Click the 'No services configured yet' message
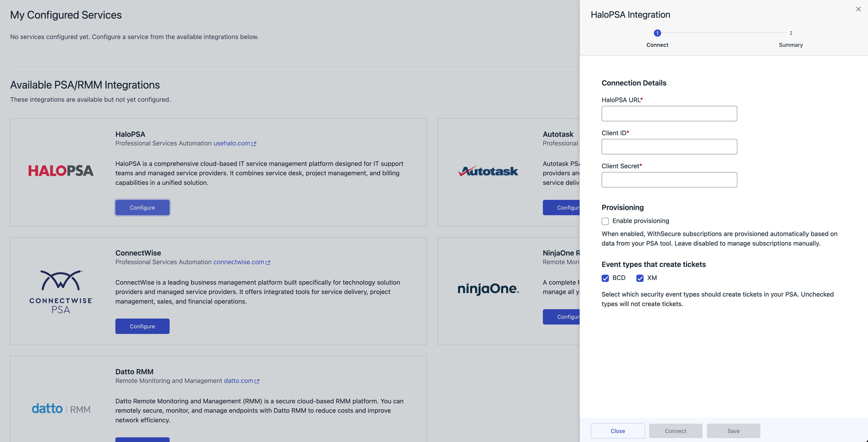This screenshot has width=868, height=442. 134,37
